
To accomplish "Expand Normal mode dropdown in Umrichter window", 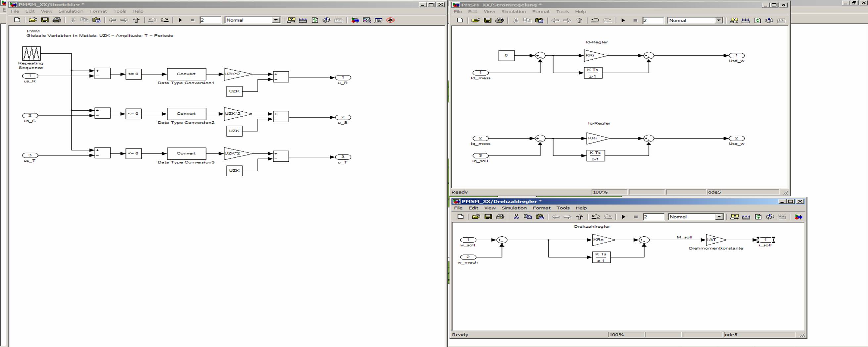I will click(276, 20).
